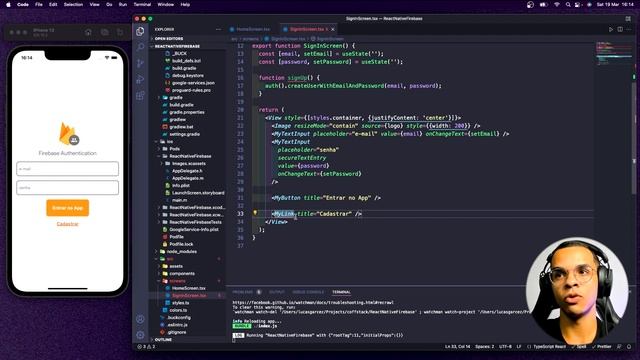Open the Search view in the activity bar
Viewport: 640px width, 360px height.
[140, 47]
